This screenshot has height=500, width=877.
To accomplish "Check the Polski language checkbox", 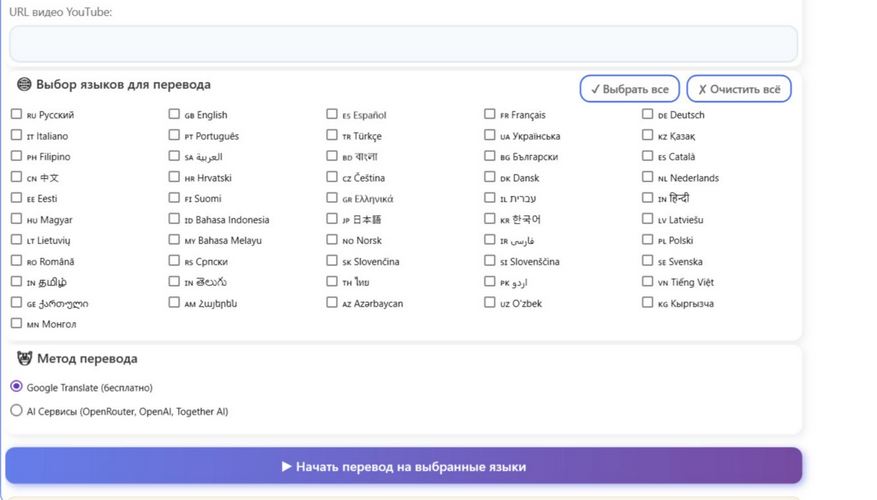I will [x=648, y=240].
